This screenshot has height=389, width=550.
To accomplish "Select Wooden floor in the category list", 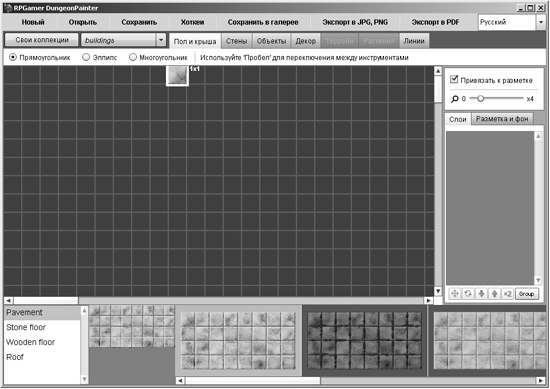I will 42,342.
